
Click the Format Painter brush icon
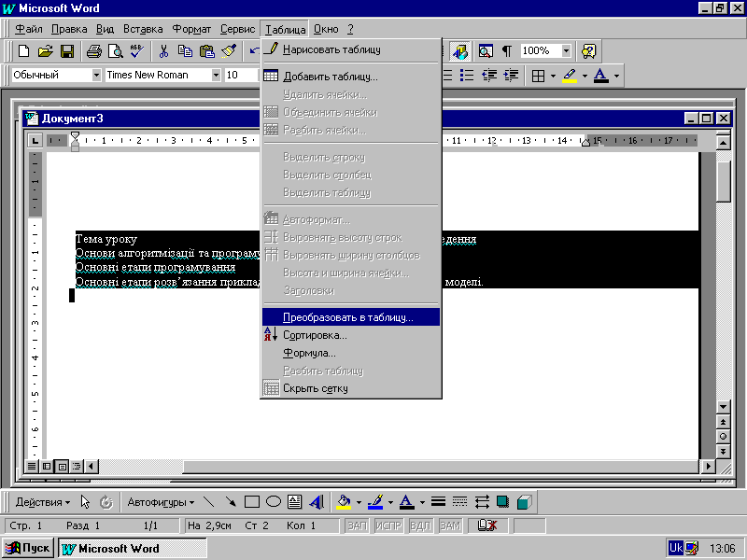click(228, 50)
